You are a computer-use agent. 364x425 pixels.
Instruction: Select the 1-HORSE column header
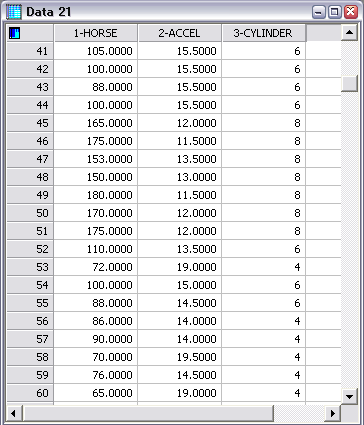(96, 33)
